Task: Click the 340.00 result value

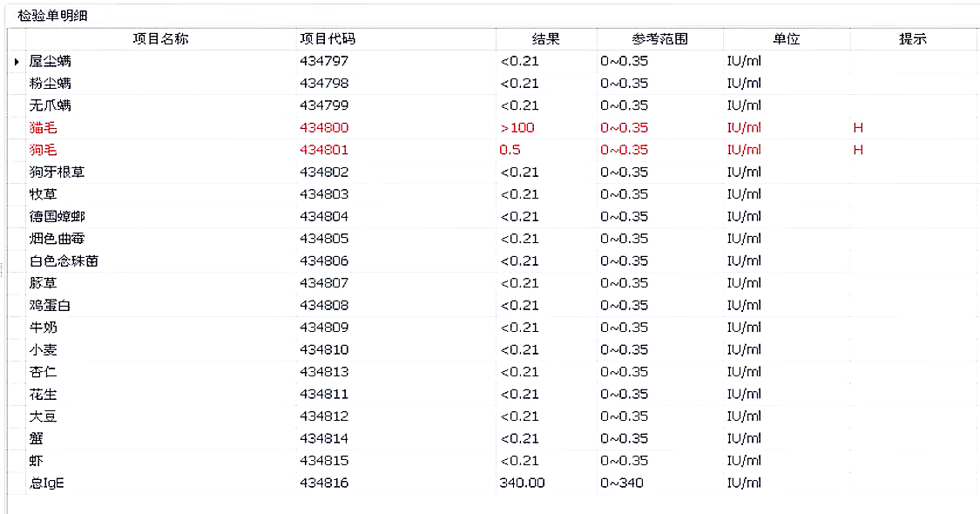Action: pyautogui.click(x=522, y=483)
